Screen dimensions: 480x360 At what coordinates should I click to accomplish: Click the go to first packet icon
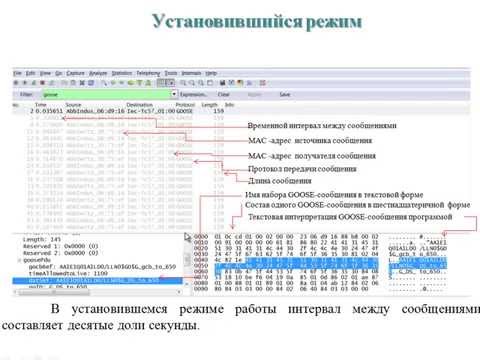coord(139,83)
